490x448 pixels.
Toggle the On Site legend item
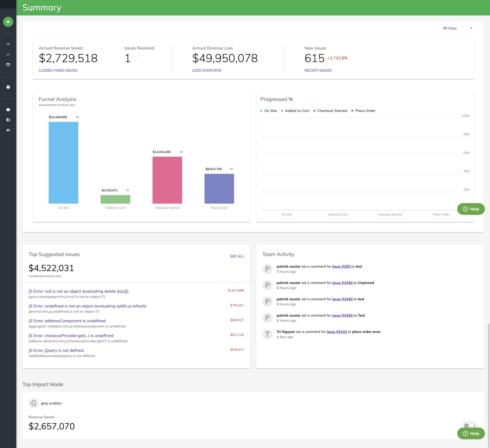point(269,111)
